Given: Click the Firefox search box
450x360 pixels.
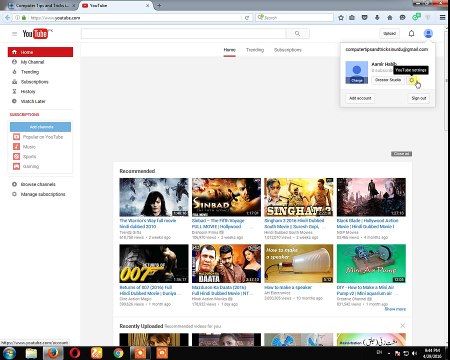Looking at the screenshot, I should coord(295,18).
